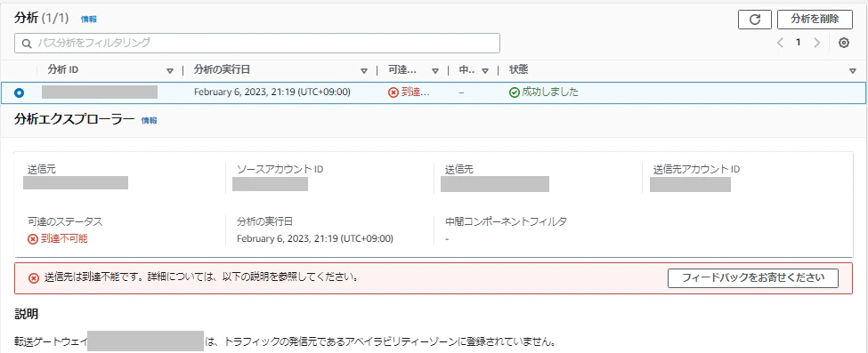Sort by the 分析の実行日 column arrow
The image size is (868, 353).
[x=364, y=71]
